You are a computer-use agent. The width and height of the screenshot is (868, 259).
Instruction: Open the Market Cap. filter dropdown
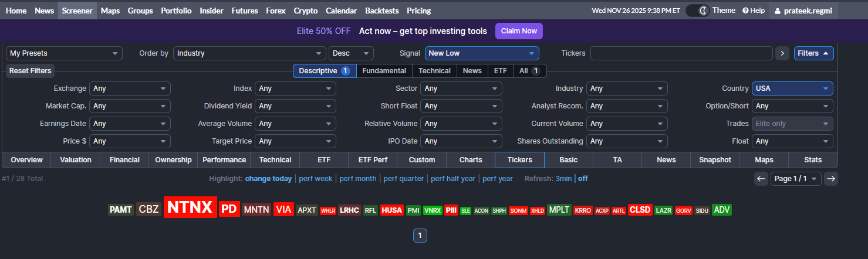(x=130, y=106)
